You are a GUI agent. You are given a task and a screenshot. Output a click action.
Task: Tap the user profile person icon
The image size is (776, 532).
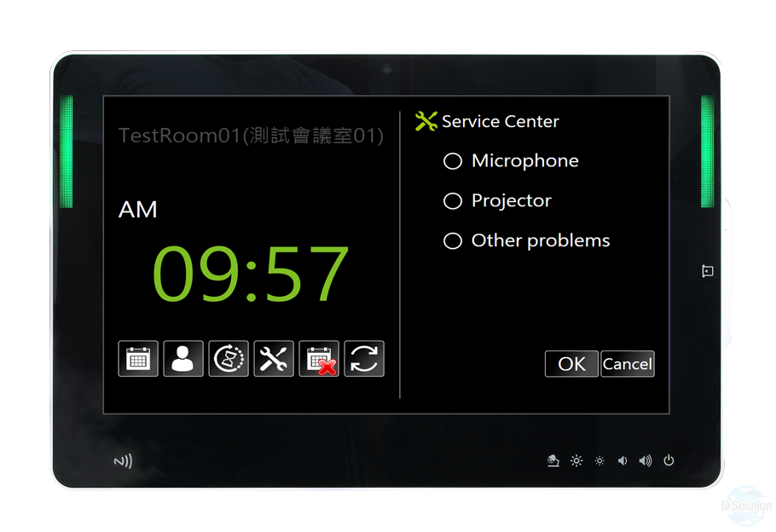click(183, 359)
